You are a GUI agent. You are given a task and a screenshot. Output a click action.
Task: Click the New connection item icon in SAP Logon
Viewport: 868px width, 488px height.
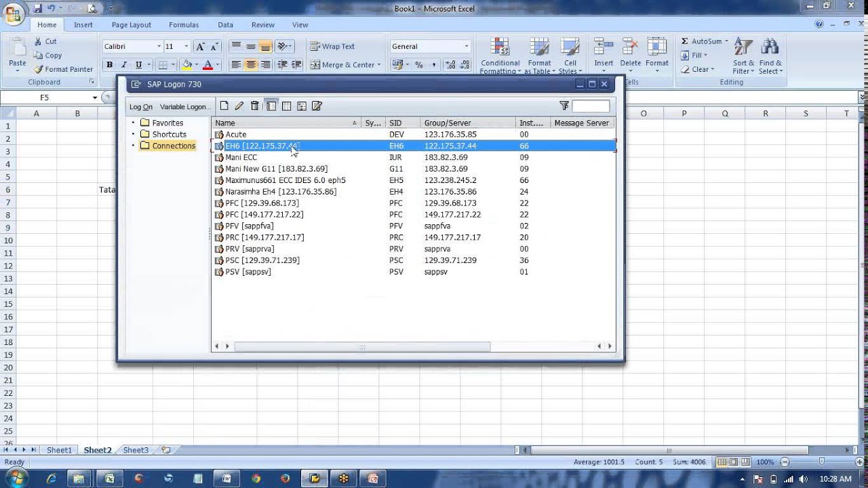(x=224, y=106)
